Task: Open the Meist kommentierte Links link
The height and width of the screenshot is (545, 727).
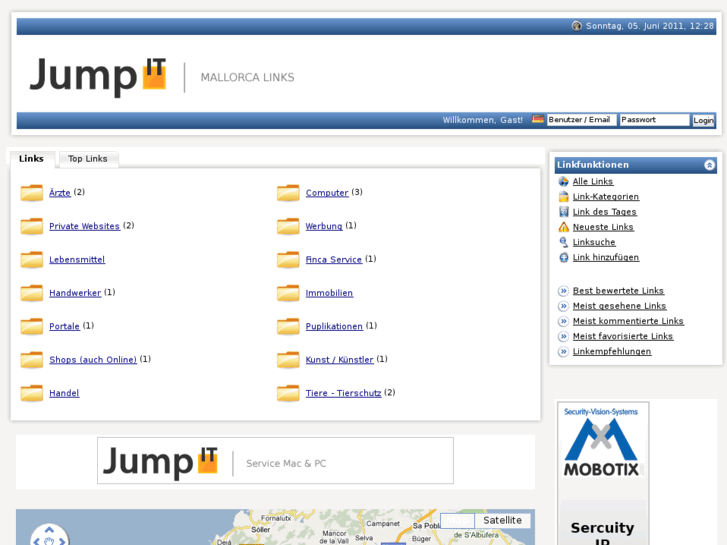Action: tap(628, 321)
